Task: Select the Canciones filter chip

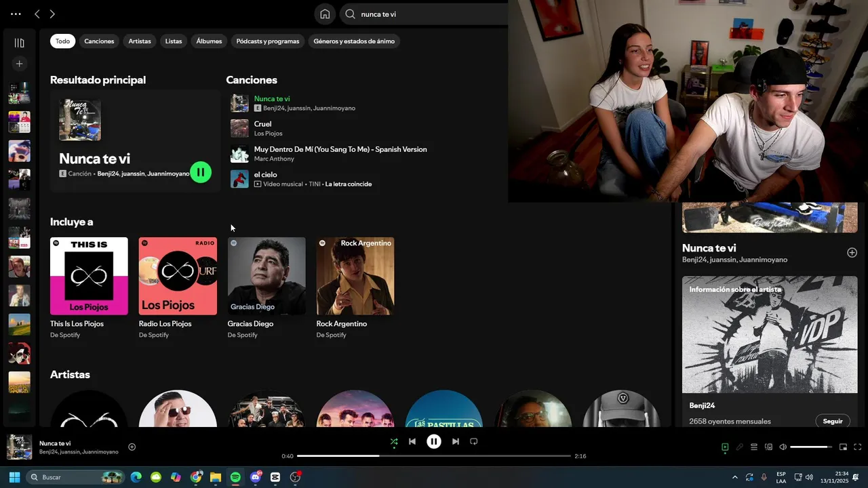Action: (x=99, y=41)
